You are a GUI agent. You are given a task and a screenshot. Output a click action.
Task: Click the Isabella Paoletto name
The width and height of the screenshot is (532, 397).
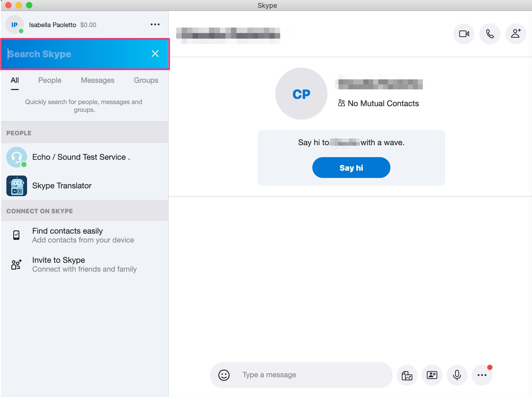(x=52, y=25)
